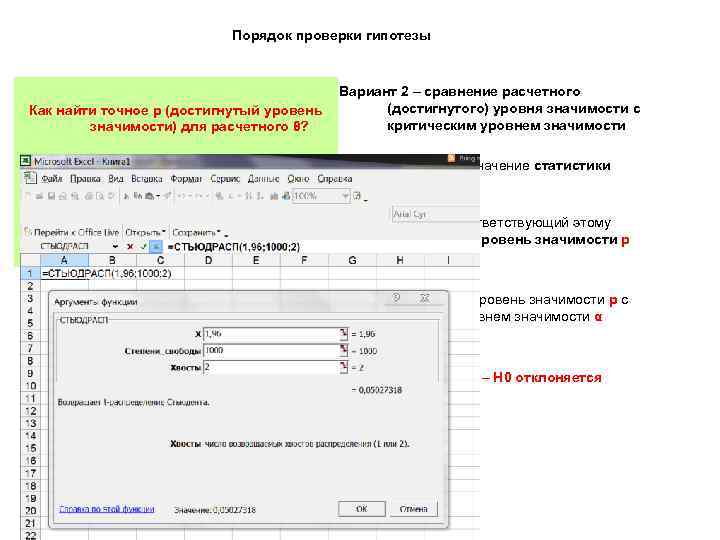Screen dimensions: 720x540
Task: Open the Правка menu
Action: point(85,179)
